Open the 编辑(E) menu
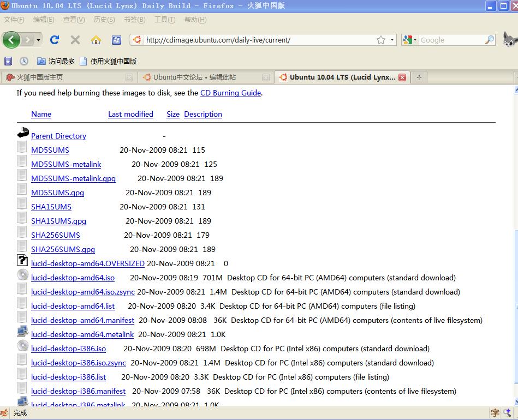This screenshot has height=420, width=518. 44,20
